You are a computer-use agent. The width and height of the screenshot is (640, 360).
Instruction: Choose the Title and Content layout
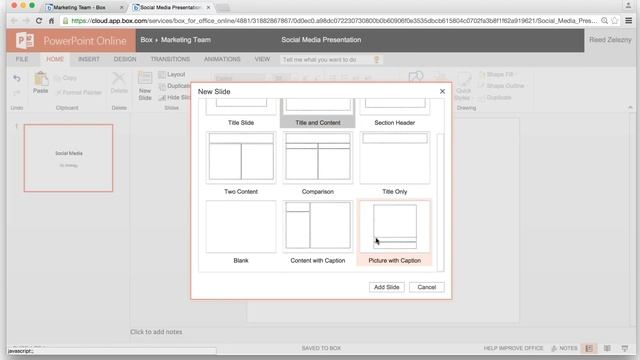pyautogui.click(x=318, y=113)
